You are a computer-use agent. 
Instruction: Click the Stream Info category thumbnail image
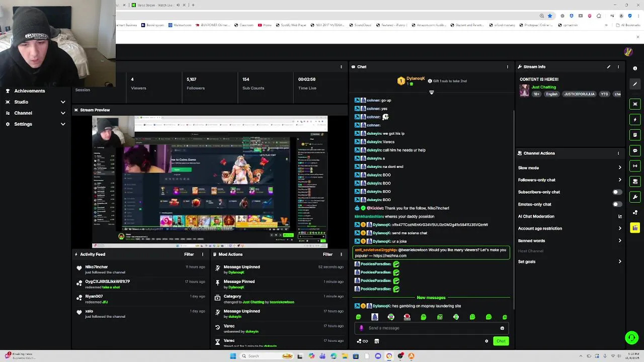coord(524,90)
